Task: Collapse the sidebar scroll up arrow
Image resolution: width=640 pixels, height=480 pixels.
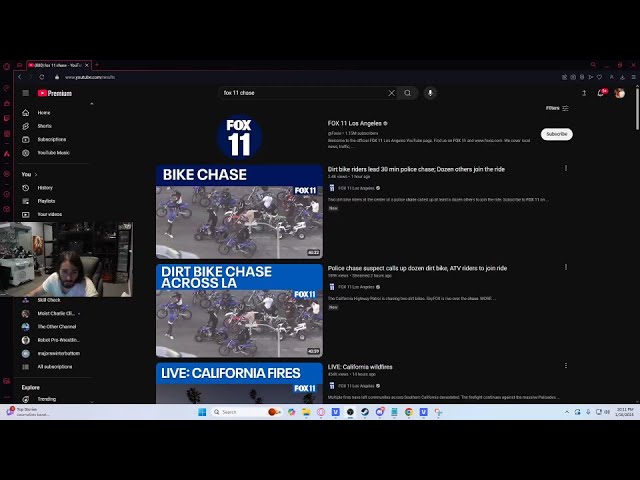Action: 91,104
